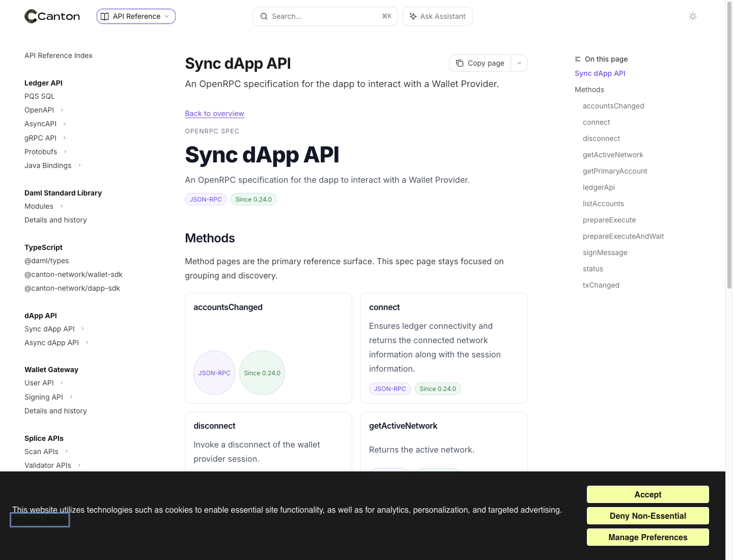Expand the Sync dApp API sidebar chevron

coord(83,329)
